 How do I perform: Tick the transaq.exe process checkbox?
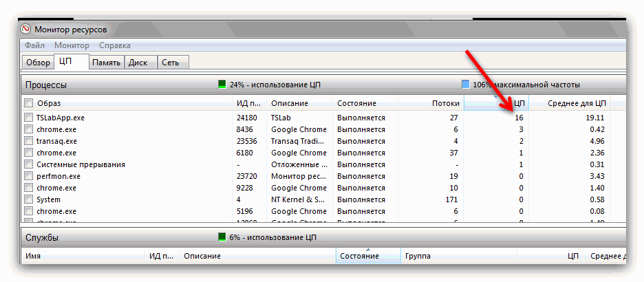pyautogui.click(x=28, y=141)
